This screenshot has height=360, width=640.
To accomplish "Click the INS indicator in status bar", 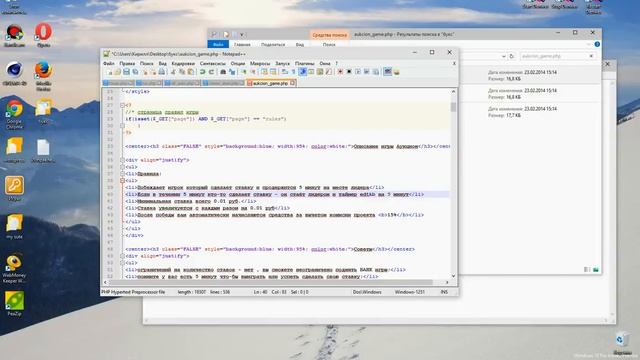I will (444, 292).
